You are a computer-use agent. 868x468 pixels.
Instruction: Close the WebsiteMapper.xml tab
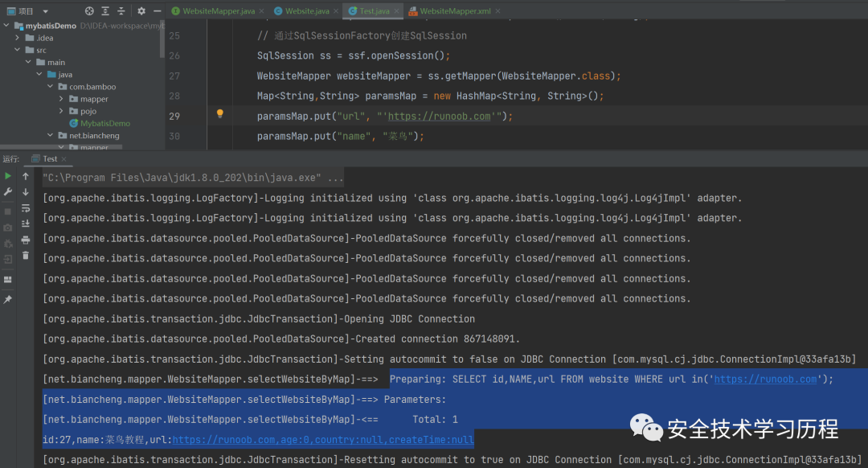pos(497,11)
